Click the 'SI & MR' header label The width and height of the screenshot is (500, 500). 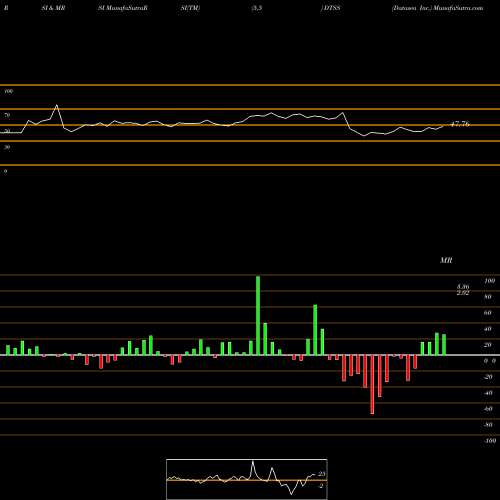(x=53, y=8)
